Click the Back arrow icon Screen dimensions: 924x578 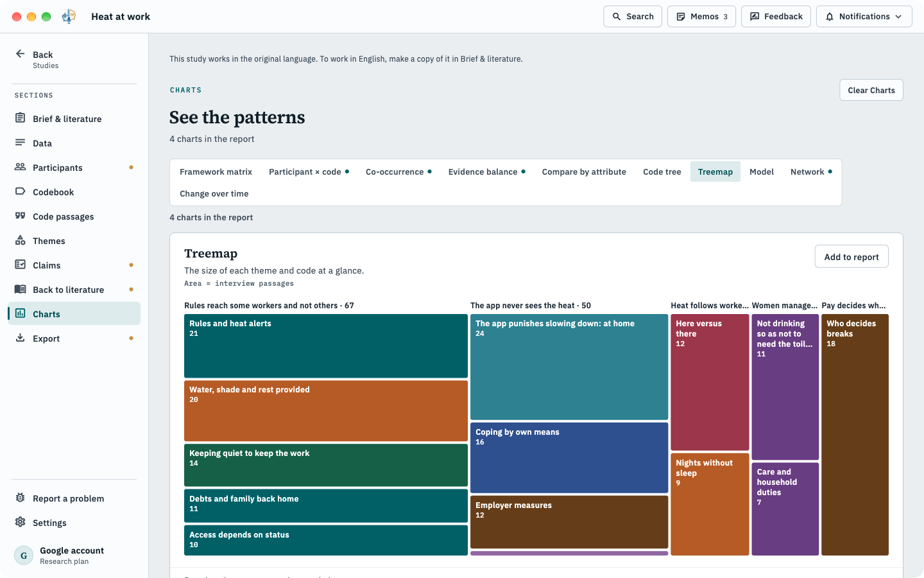coord(21,54)
